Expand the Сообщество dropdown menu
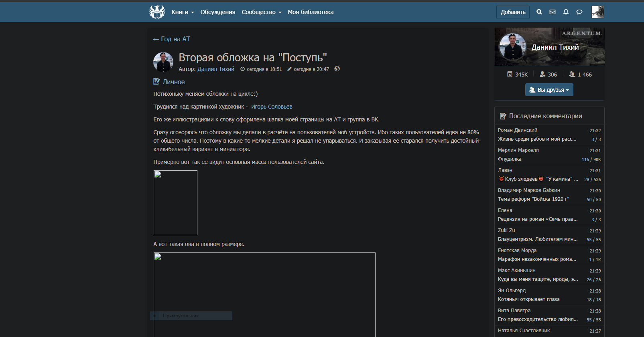The image size is (644, 337). (x=261, y=12)
